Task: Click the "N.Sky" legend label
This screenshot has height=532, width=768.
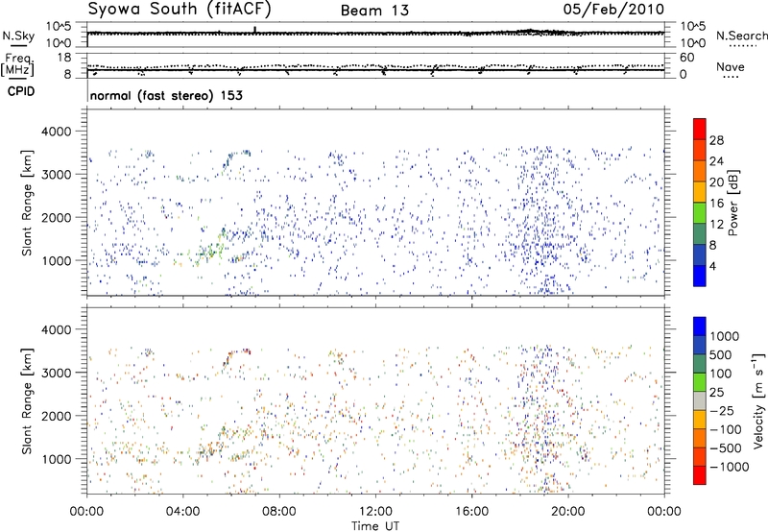Action: [18, 36]
